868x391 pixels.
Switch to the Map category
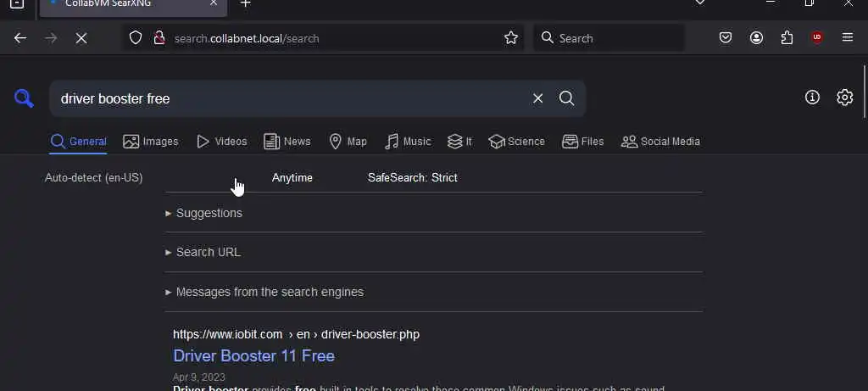pos(348,142)
